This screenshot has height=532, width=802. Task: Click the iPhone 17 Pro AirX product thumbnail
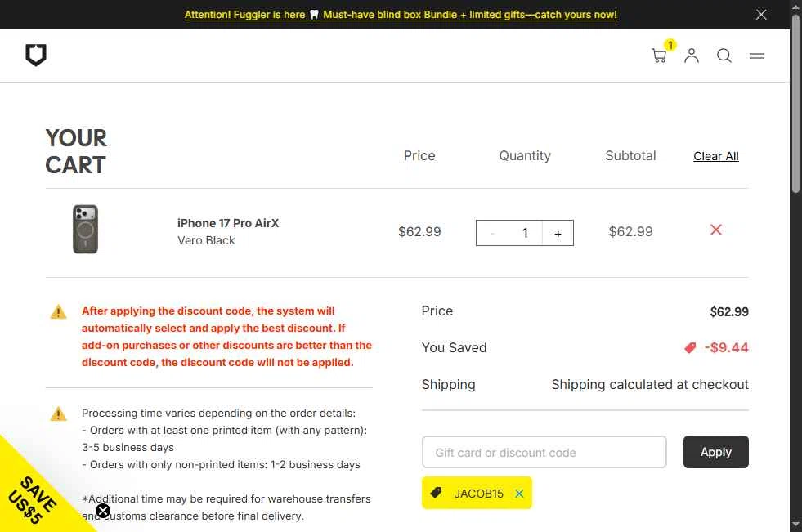coord(85,230)
